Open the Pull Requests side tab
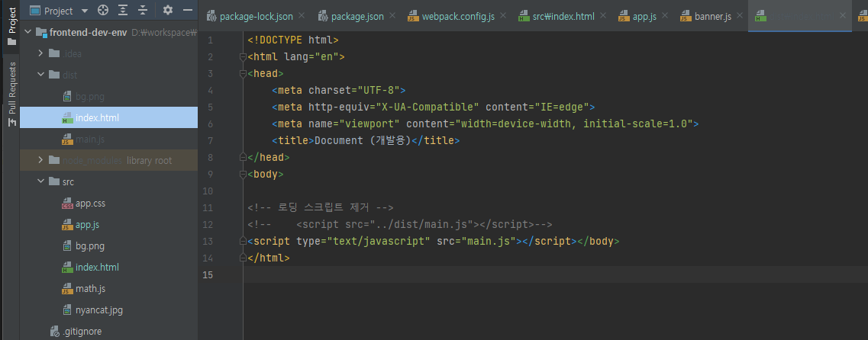 click(x=11, y=95)
